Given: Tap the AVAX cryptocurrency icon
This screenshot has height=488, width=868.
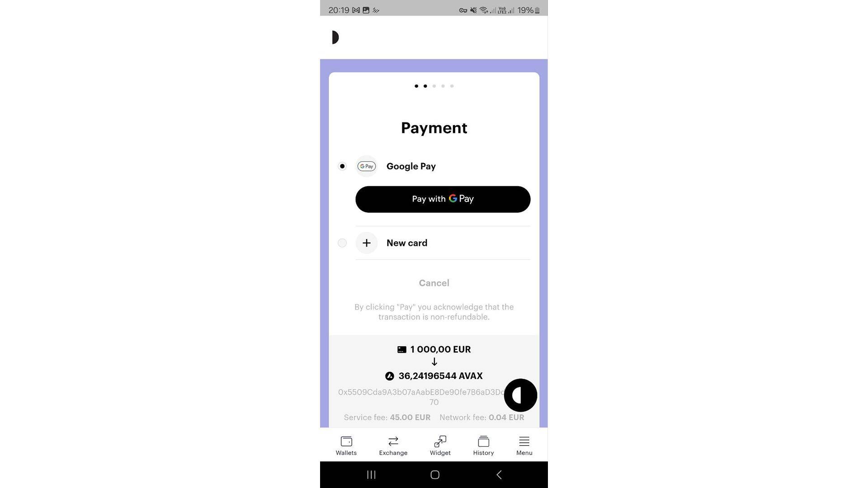Looking at the screenshot, I should click(389, 375).
